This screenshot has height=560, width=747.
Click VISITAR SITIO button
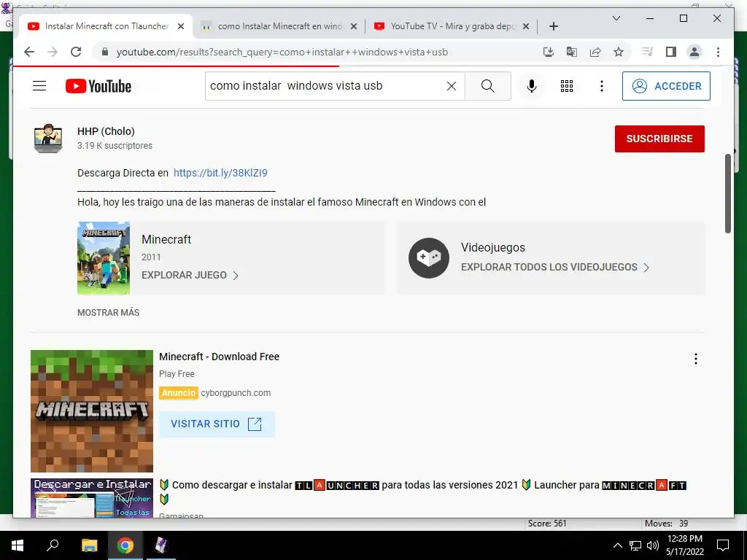(x=217, y=424)
